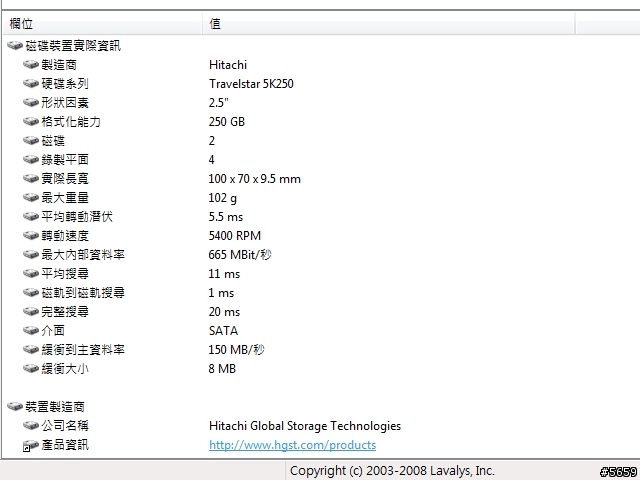Image resolution: width=640 pixels, height=480 pixels.
Task: Click the Travelstar 5K250 value
Action: click(x=251, y=83)
